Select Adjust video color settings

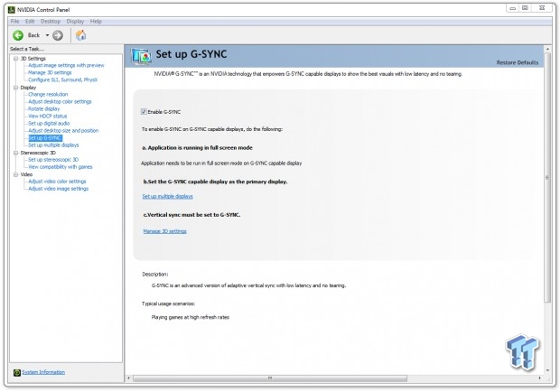(x=57, y=182)
